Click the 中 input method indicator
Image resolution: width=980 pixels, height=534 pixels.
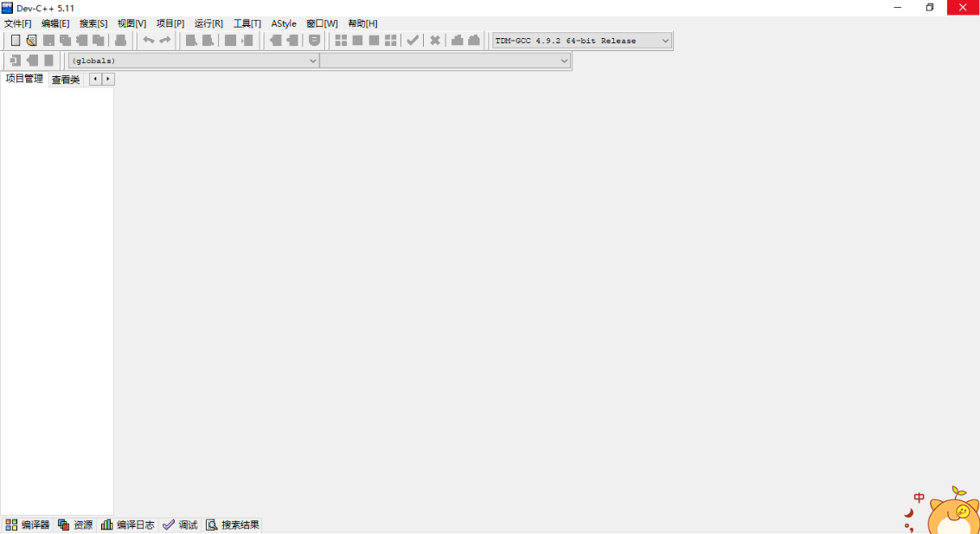919,498
